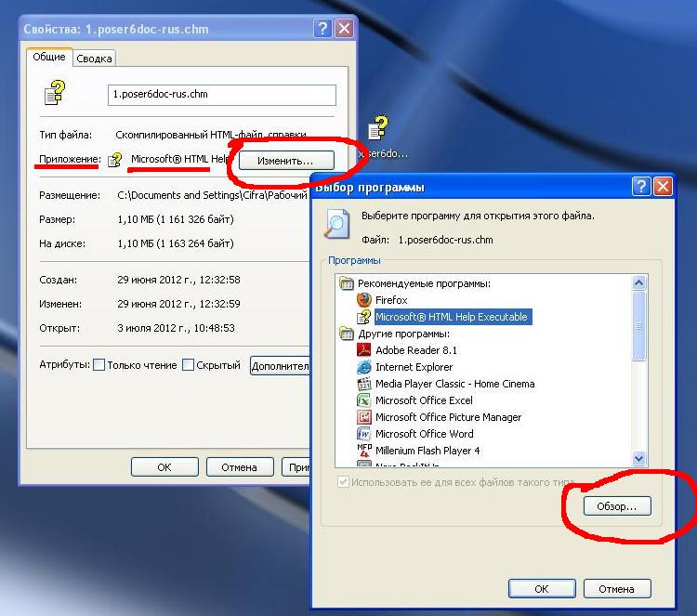Click OK in Выбор программы dialog
Image resolution: width=697 pixels, height=616 pixels.
click(x=542, y=589)
